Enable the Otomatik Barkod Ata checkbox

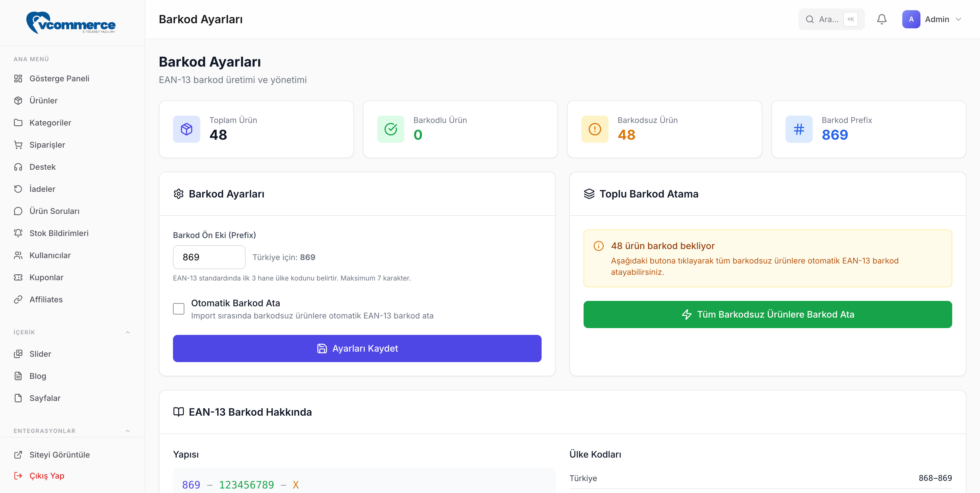(x=178, y=309)
